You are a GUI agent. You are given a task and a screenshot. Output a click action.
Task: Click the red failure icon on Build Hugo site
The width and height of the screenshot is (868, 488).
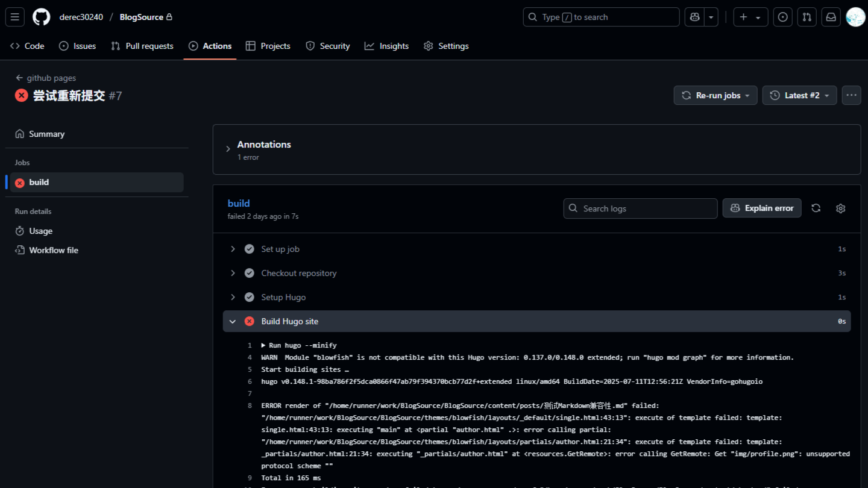pos(250,321)
